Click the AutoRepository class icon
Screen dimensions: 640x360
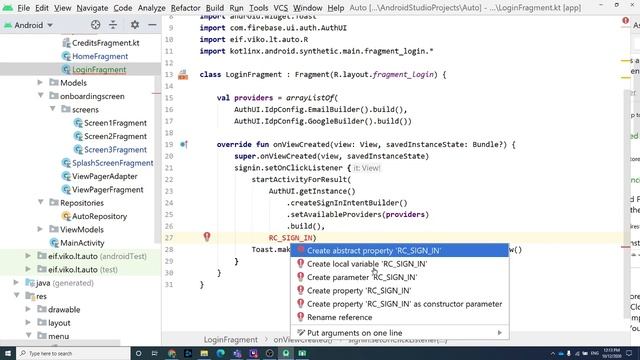pos(66,216)
